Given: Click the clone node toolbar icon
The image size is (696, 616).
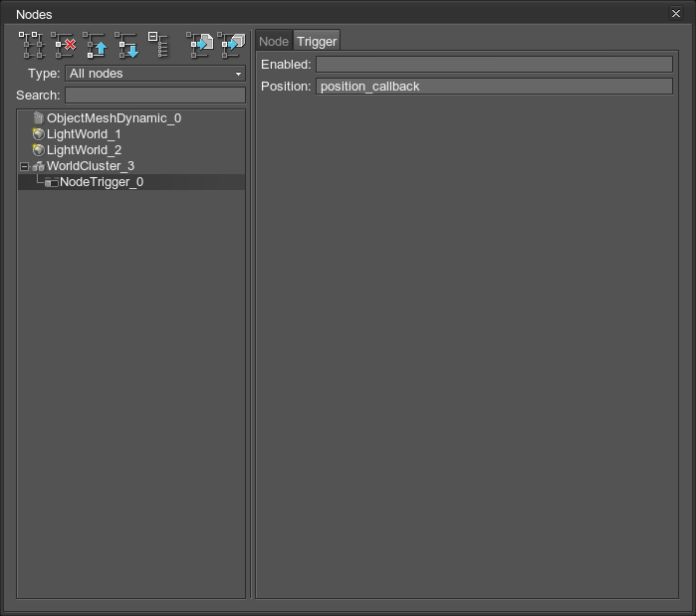Looking at the screenshot, I should click(32, 45).
